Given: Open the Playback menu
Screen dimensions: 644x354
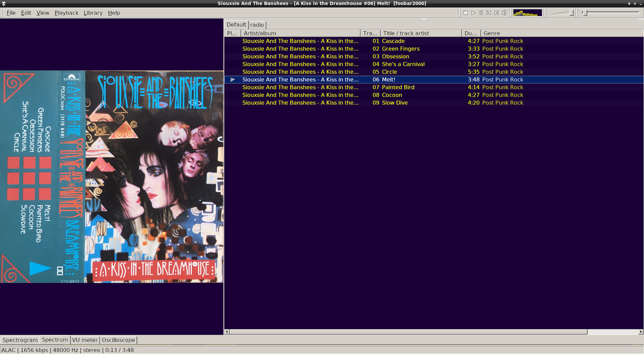Looking at the screenshot, I should (66, 13).
